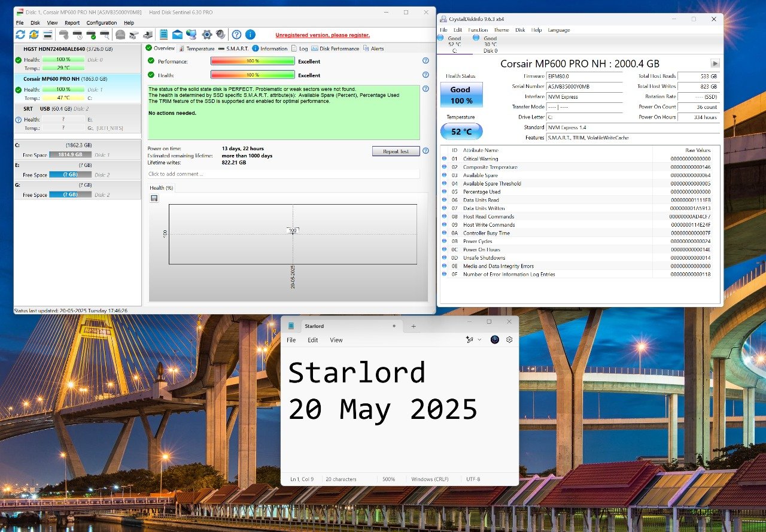Switch to the S.M.A.R.T. tab
This screenshot has width=766, height=532.
233,48
